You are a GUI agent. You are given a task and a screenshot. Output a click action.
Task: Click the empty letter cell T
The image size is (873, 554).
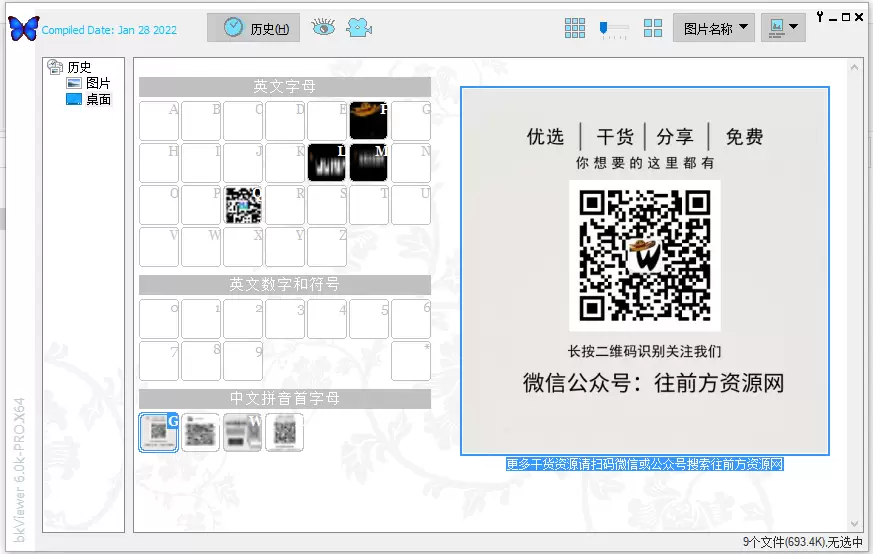[369, 205]
